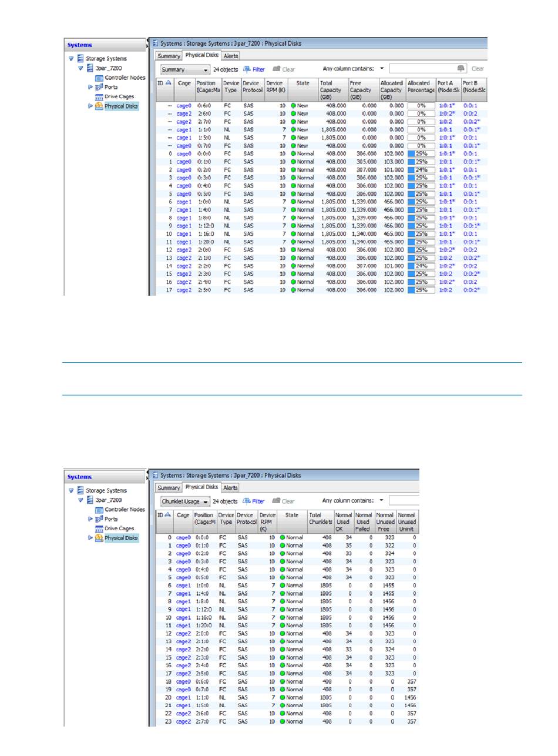Expand the Physical Disks node in the lower tree
558x756 pixels.
(90, 537)
